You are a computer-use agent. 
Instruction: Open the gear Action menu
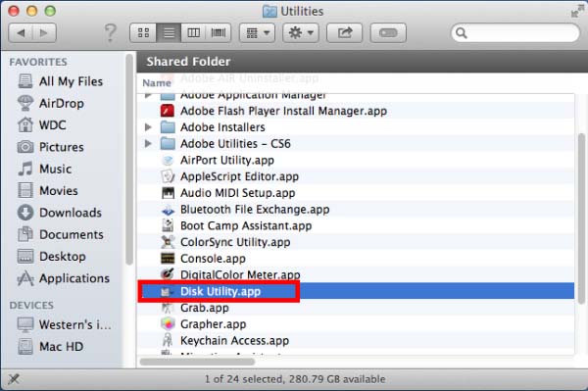(301, 33)
